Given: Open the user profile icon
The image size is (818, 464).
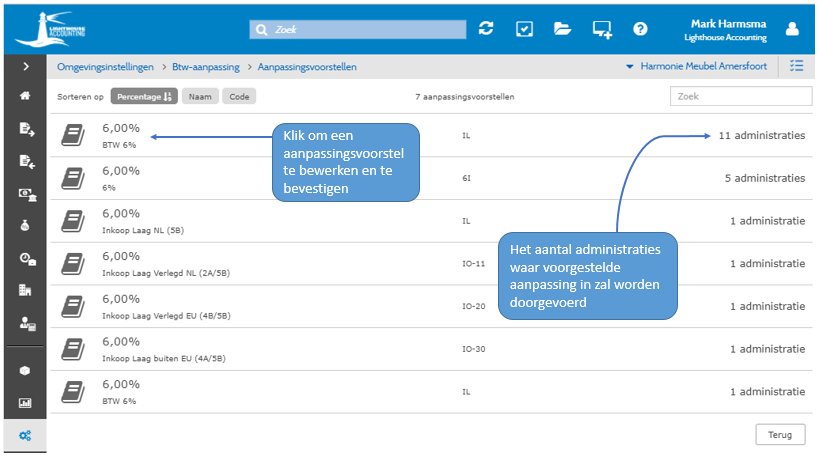Looking at the screenshot, I should (793, 29).
